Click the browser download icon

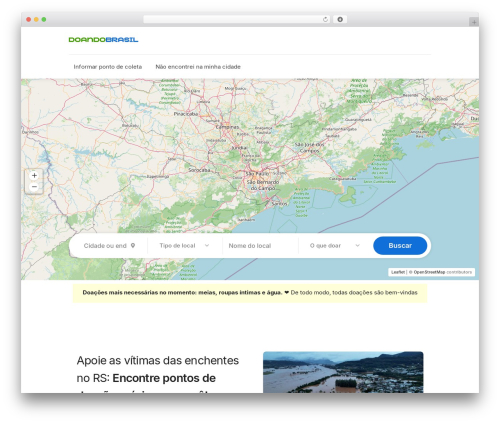340,20
